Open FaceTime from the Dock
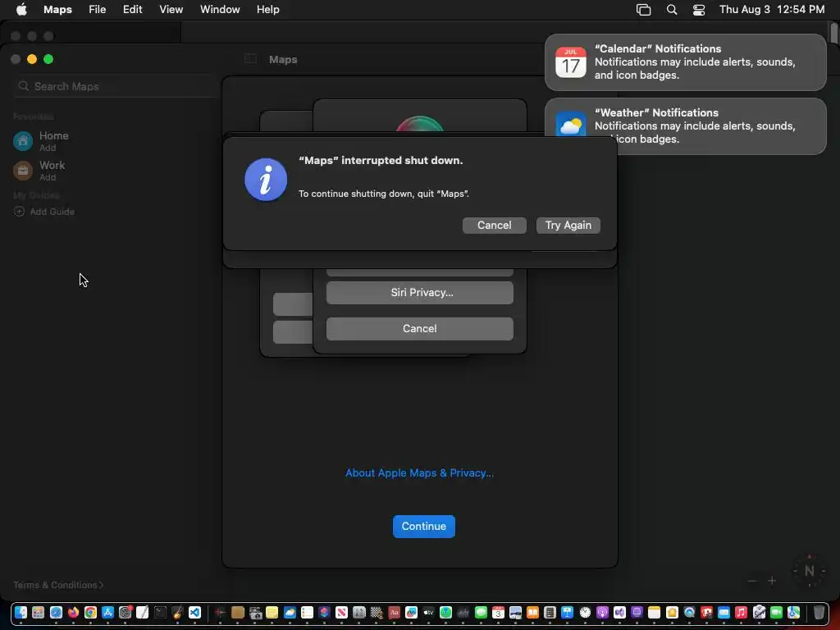Screen dimensions: 840x630 tap(776, 612)
